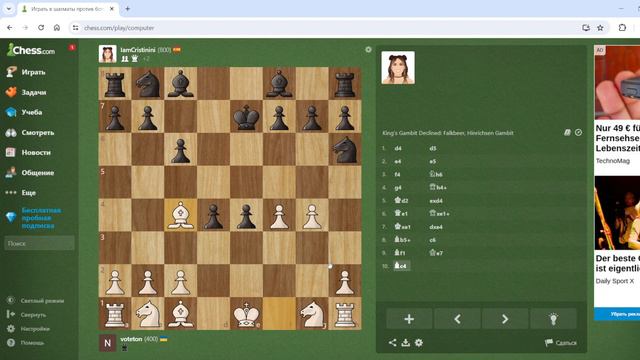The image size is (640, 360).
Task: Select the white pawn on f4
Action: click(279, 216)
